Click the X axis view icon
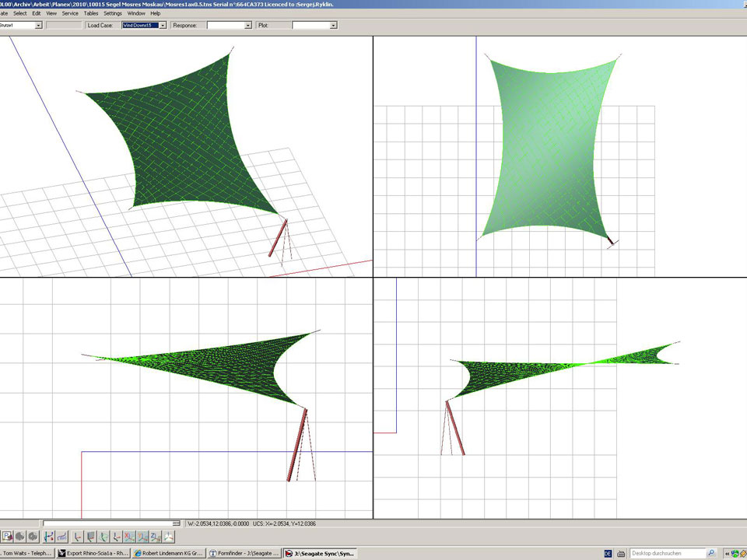The width and height of the screenshot is (747, 560). click(130, 537)
